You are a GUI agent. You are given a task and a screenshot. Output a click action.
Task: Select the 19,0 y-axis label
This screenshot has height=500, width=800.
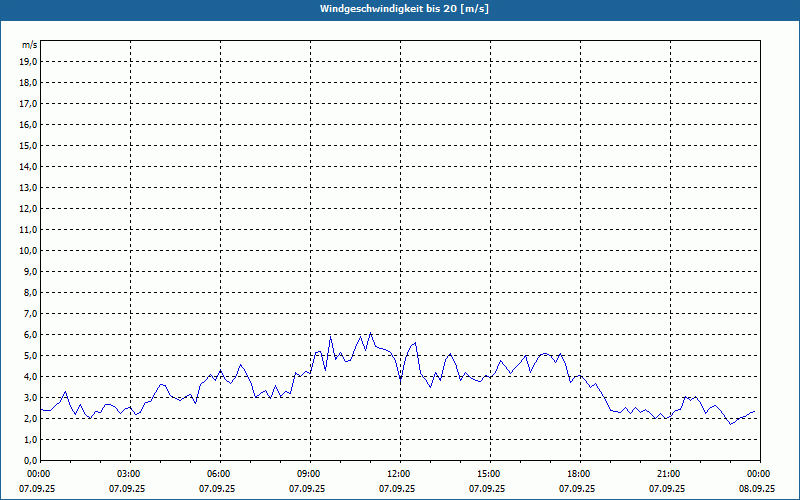pos(29,62)
